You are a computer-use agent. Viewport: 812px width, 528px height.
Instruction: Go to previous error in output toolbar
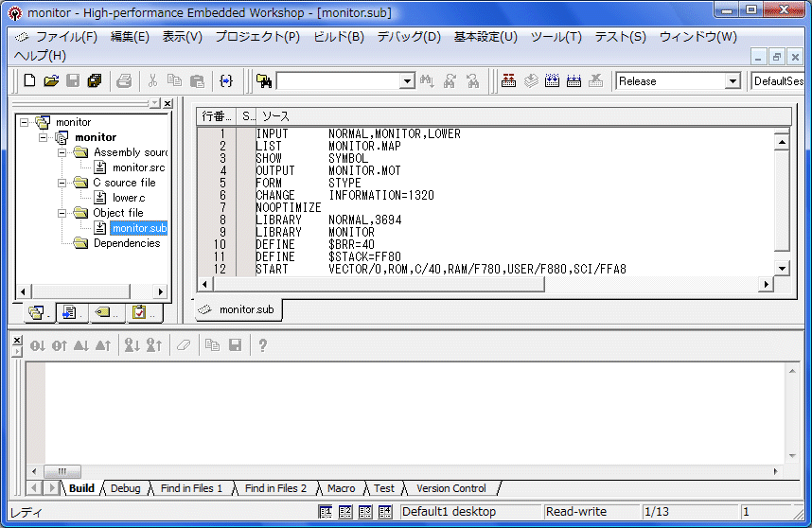[x=60, y=345]
